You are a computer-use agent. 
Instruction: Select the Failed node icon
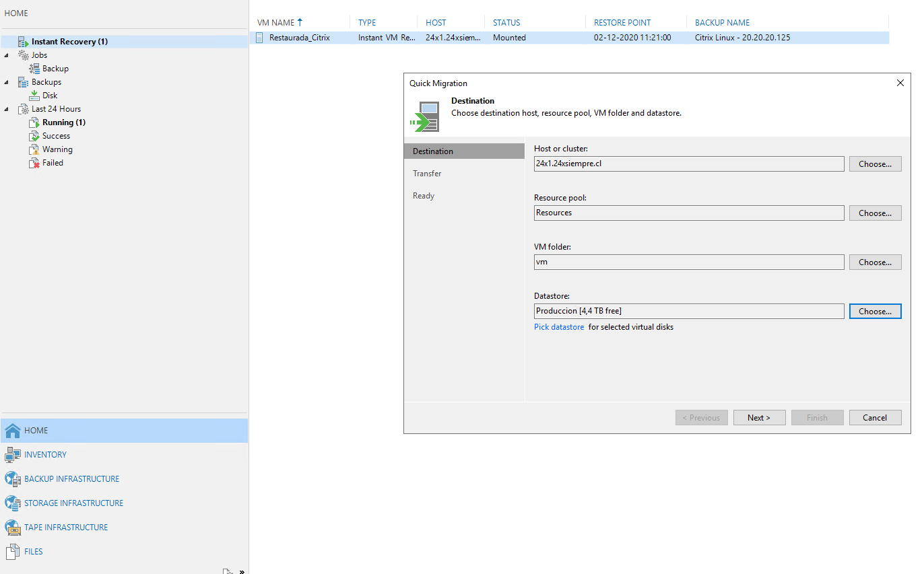tap(35, 162)
